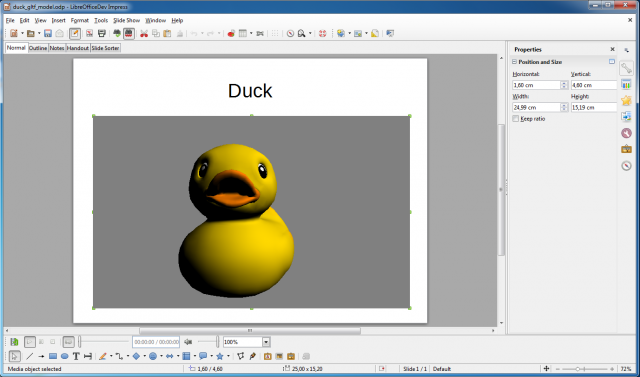Image resolution: width=640 pixels, height=377 pixels.
Task: Click the Cut scissors icon
Action: (144, 33)
